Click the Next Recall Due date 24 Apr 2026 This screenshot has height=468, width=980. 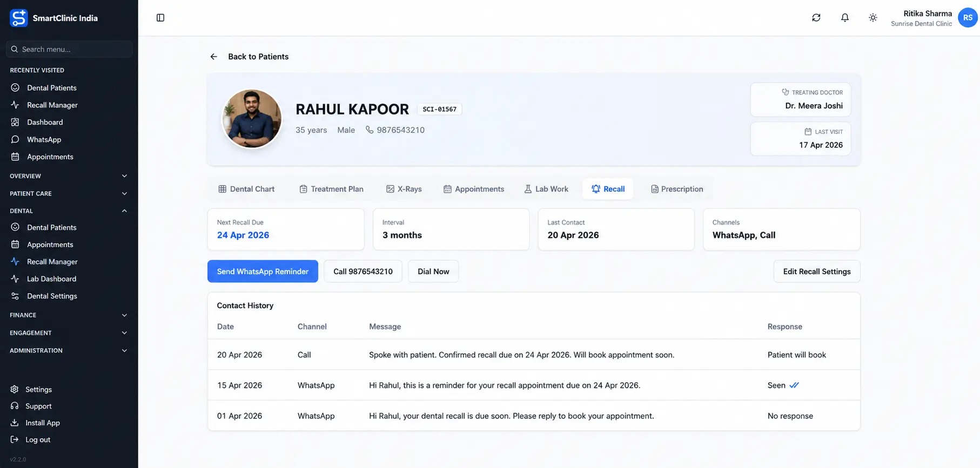(243, 235)
